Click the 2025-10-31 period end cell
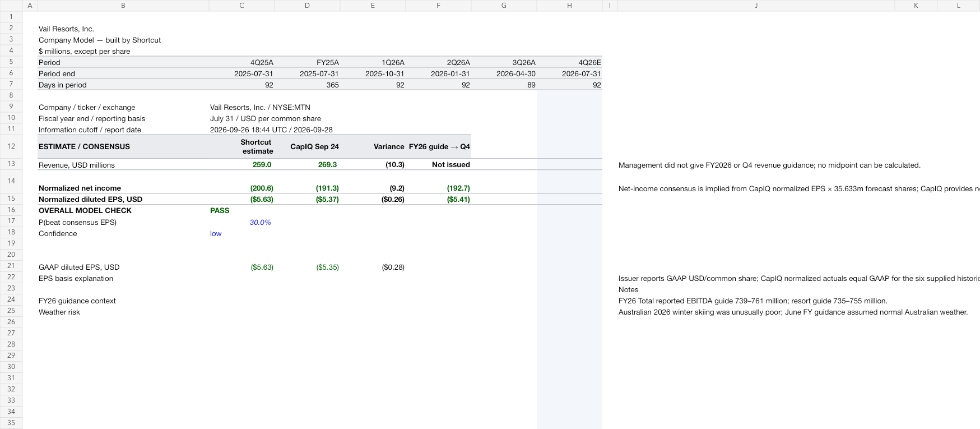The width and height of the screenshot is (980, 429). pyautogui.click(x=373, y=73)
